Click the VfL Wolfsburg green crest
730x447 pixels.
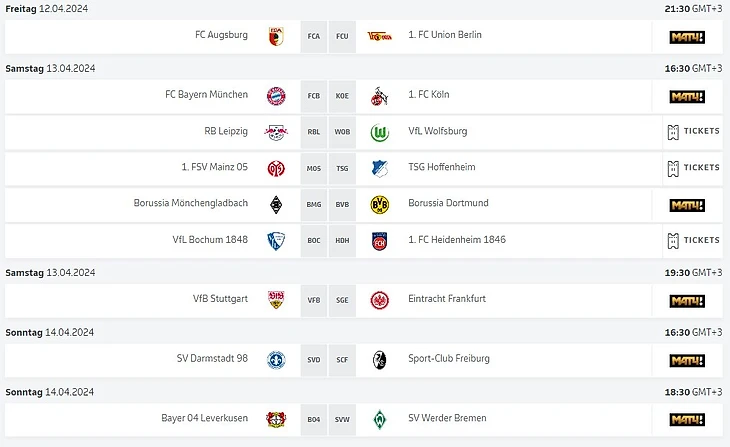pyautogui.click(x=379, y=132)
